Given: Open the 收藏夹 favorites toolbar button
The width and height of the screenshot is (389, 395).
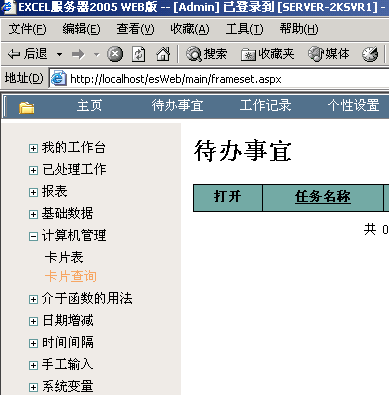Looking at the screenshot, I should point(267,54).
